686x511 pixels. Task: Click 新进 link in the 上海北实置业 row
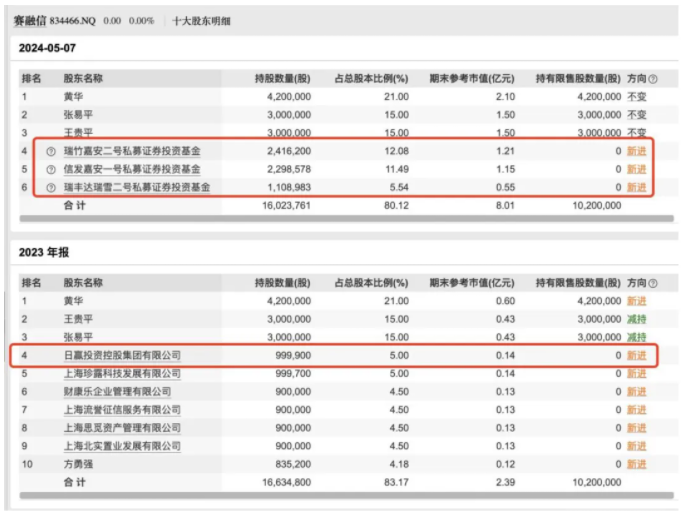(637, 446)
